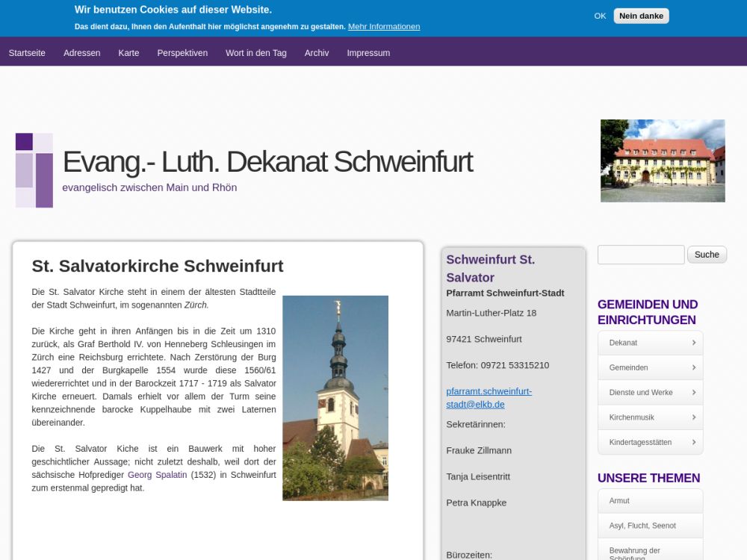Decline cookies with Nein danke button
The width and height of the screenshot is (747, 560).
click(641, 16)
